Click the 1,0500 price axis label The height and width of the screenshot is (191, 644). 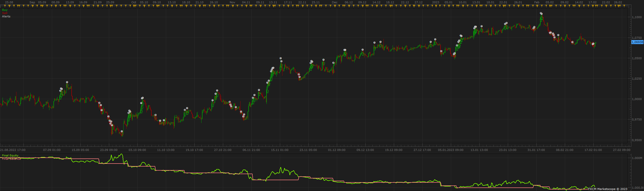tap(637, 58)
